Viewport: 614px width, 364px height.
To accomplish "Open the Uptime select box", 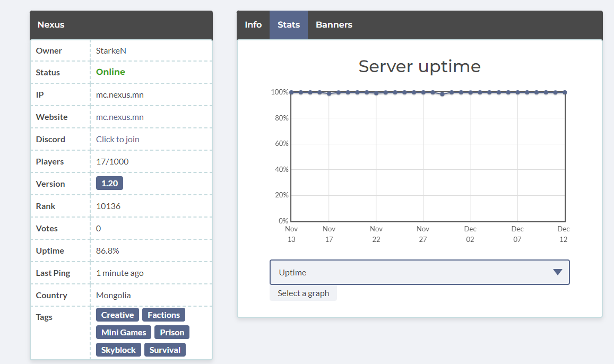I will pyautogui.click(x=419, y=272).
